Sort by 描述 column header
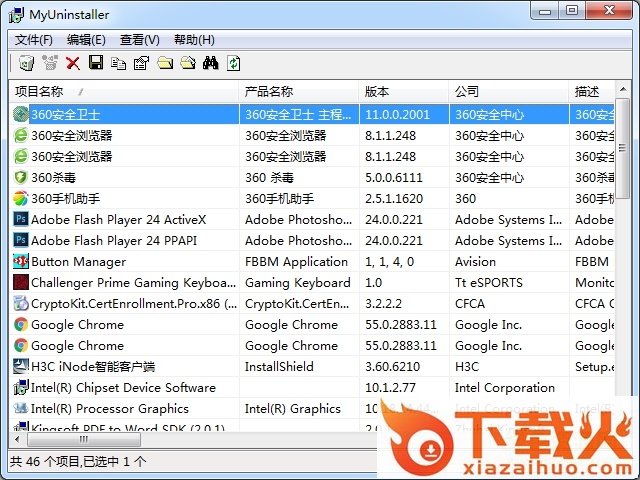Image resolution: width=640 pixels, height=480 pixels. (591, 92)
